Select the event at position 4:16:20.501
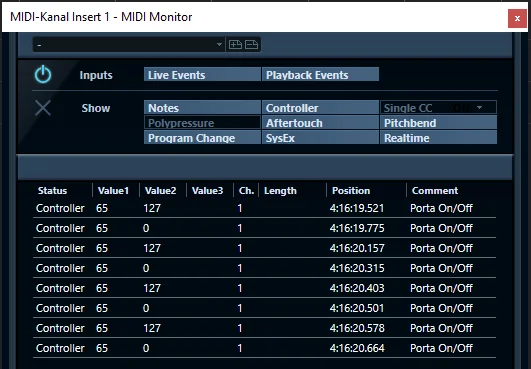 click(x=264, y=308)
